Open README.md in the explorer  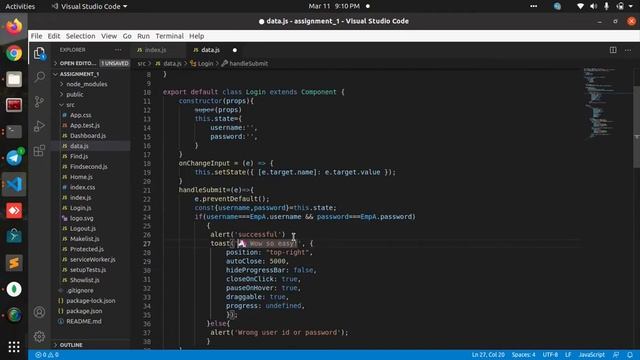click(84, 321)
